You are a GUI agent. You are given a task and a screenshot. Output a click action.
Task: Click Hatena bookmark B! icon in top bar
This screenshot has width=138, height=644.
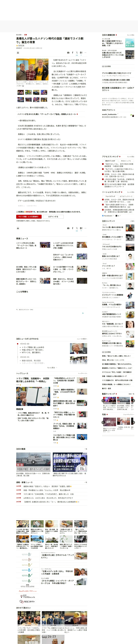(x=81, y=53)
